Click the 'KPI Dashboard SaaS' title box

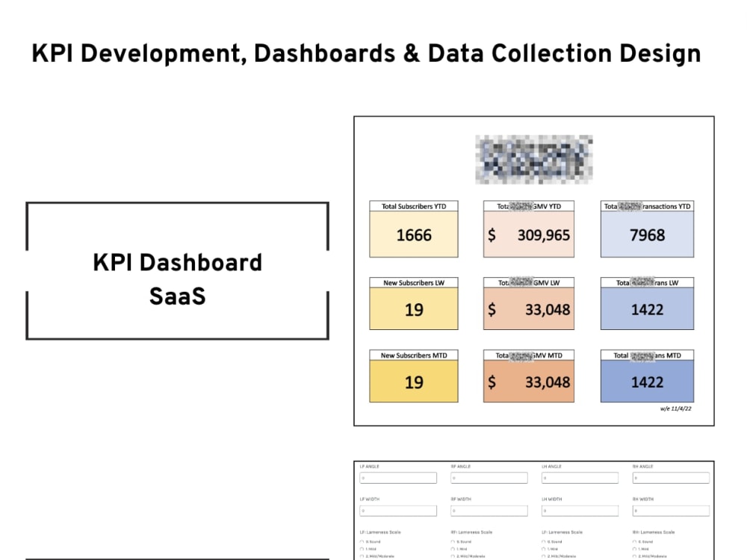[177, 270]
